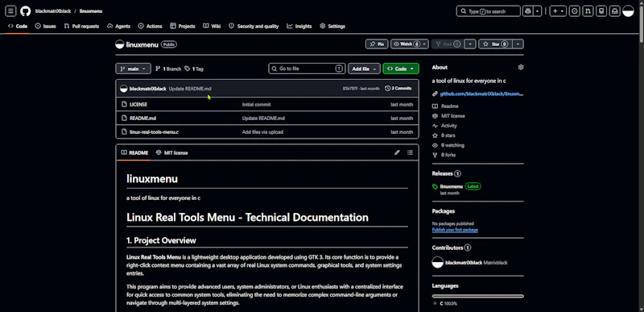Image resolution: width=644 pixels, height=312 pixels.
Task: Click Publish your first package link
Action: (x=455, y=230)
